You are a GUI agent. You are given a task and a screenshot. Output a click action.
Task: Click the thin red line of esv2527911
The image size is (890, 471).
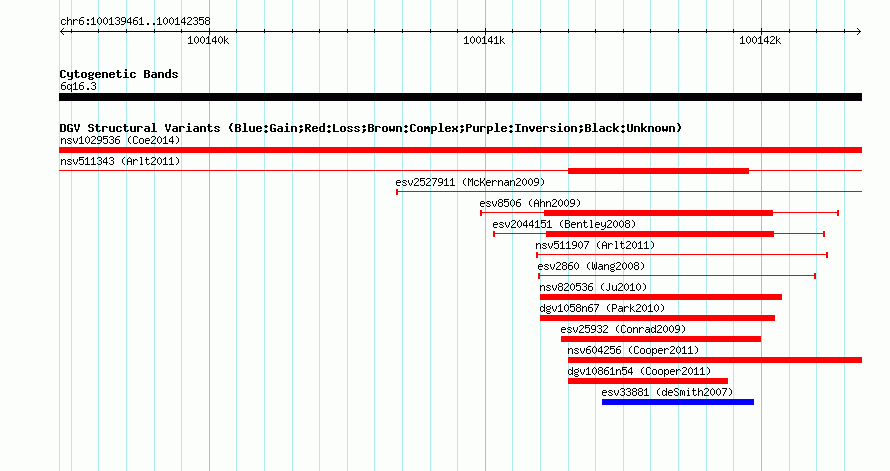pos(629,192)
